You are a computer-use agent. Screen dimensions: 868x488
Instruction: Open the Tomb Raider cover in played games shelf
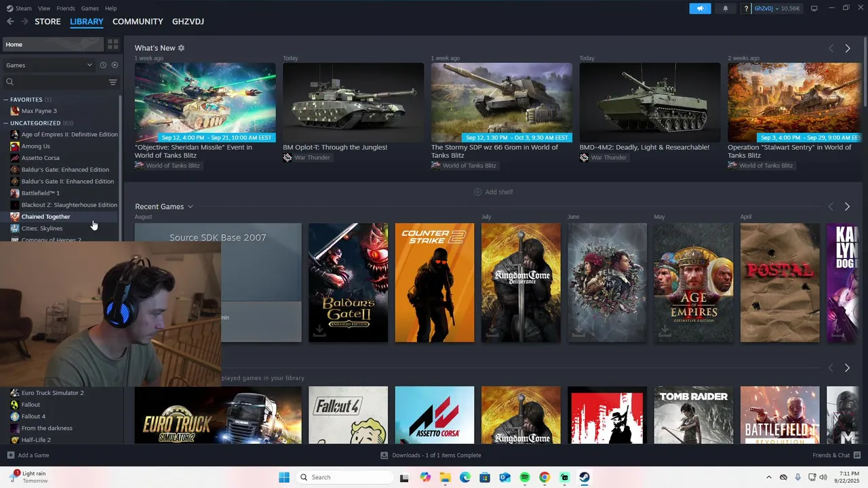(x=694, y=415)
